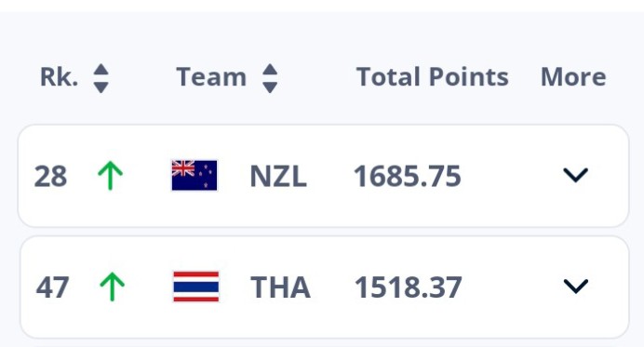This screenshot has height=347, width=644.
Task: Click the More column header
Action: point(573,77)
